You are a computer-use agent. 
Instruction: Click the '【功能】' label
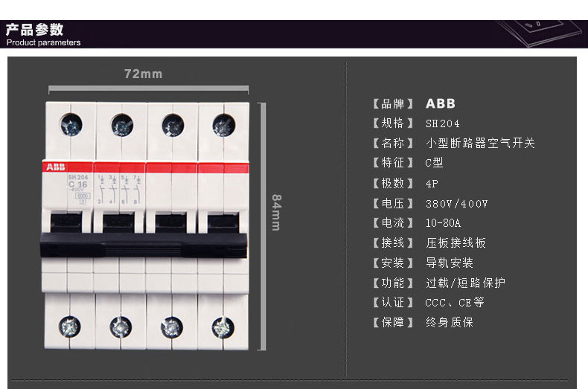coord(393,283)
